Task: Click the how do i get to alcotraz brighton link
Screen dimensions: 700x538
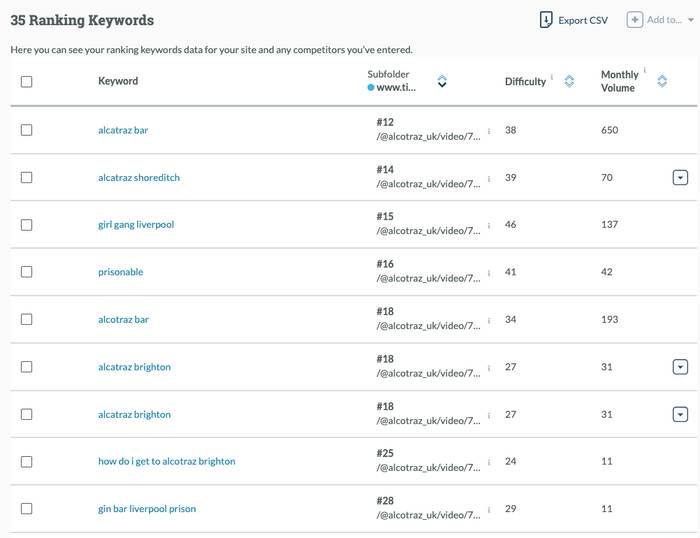Action: tap(167, 462)
